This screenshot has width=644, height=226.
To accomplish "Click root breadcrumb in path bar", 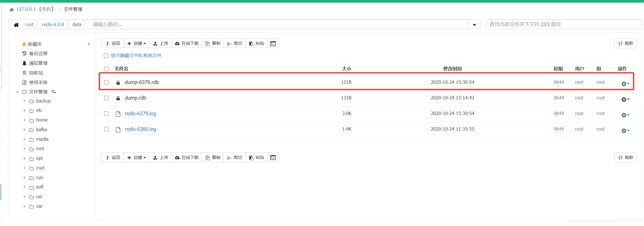I will point(29,24).
